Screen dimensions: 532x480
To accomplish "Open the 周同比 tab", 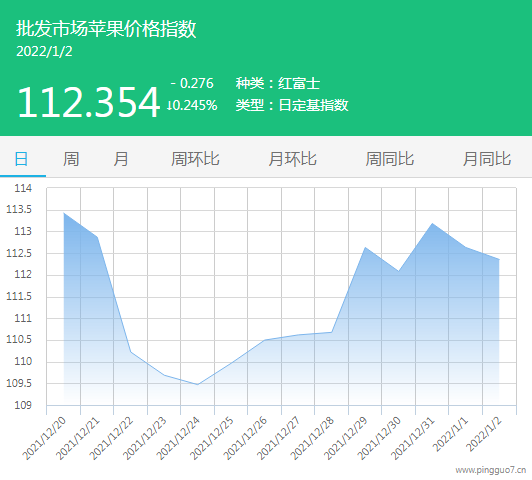I will tap(390, 159).
